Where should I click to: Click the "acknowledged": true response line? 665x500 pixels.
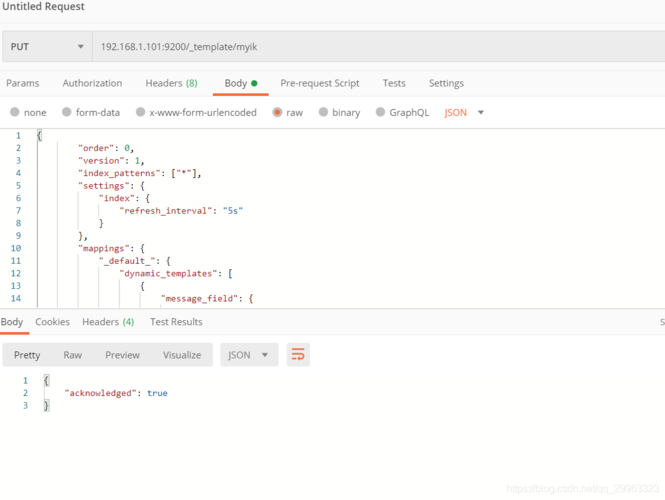116,393
